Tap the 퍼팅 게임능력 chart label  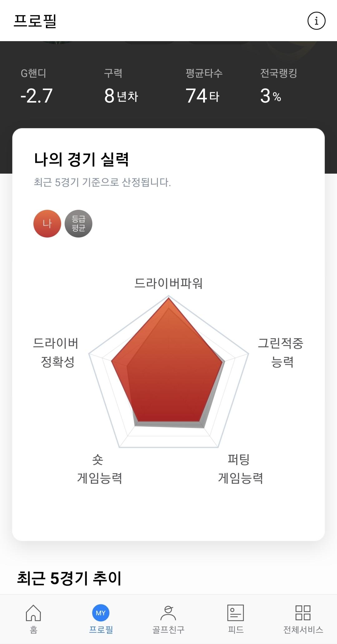pos(240,469)
